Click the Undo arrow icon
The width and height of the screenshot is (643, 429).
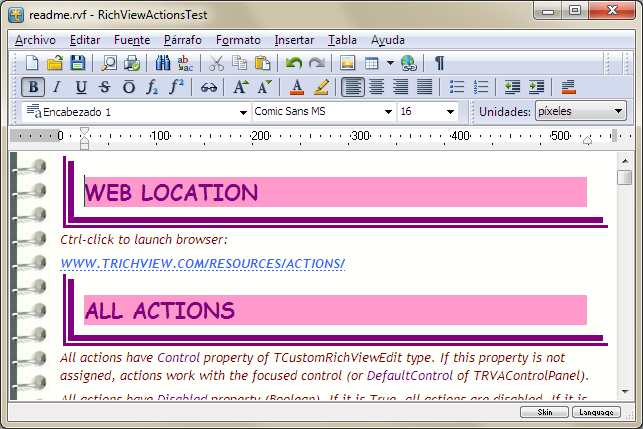coord(293,63)
